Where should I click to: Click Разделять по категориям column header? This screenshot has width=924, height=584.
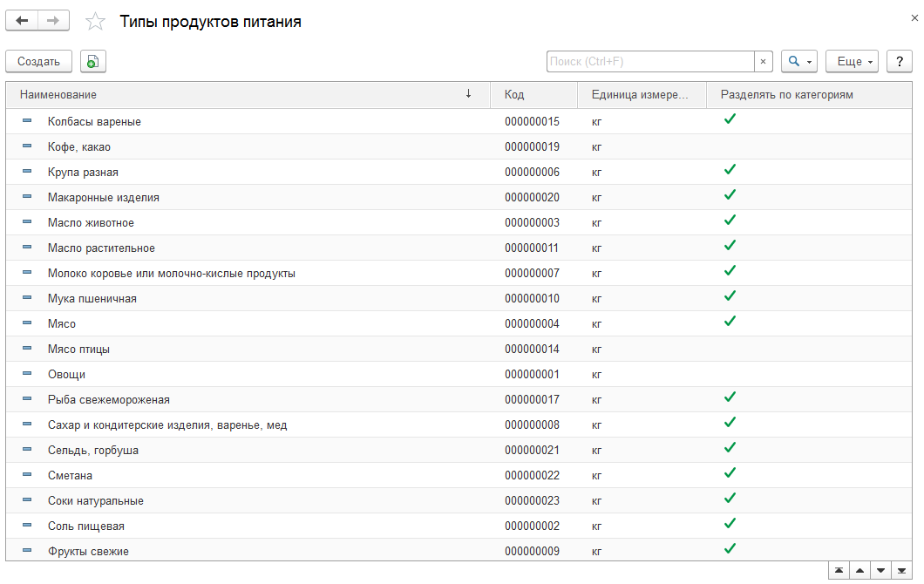[x=809, y=95]
